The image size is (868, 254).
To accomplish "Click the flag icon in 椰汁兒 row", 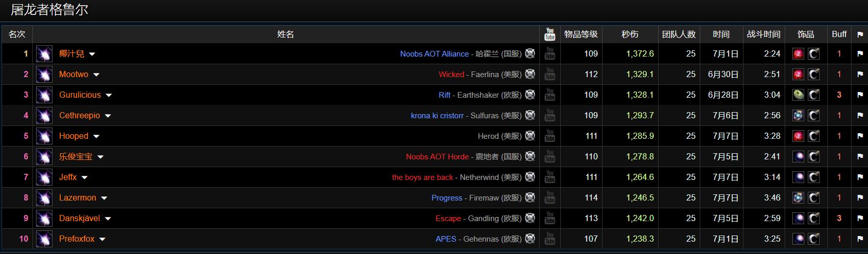I will [x=860, y=54].
